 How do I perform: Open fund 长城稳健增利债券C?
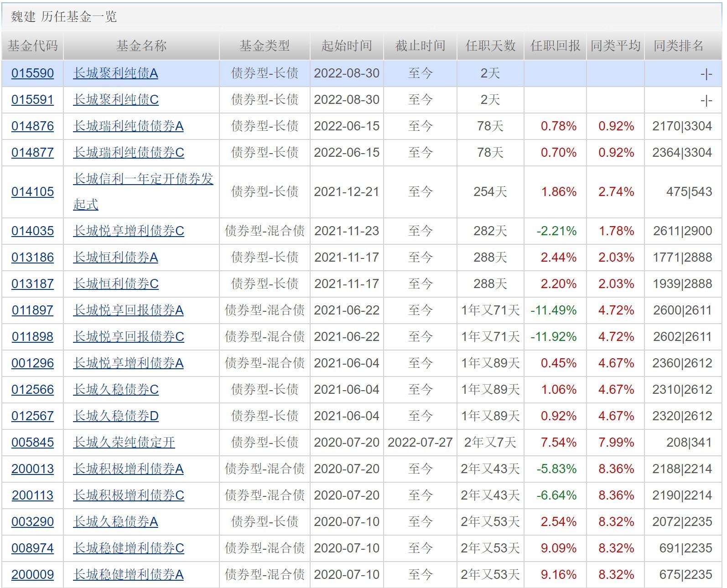[x=129, y=548]
